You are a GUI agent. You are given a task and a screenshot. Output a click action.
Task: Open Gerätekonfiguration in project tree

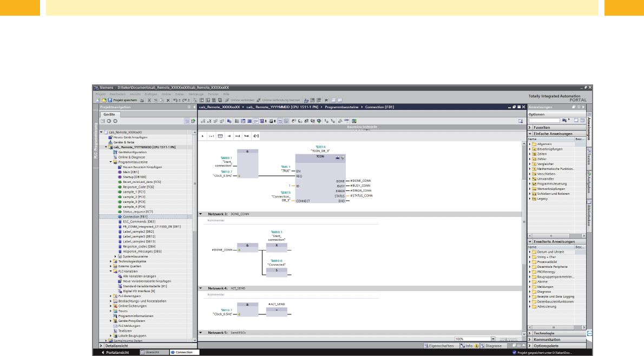(x=132, y=153)
